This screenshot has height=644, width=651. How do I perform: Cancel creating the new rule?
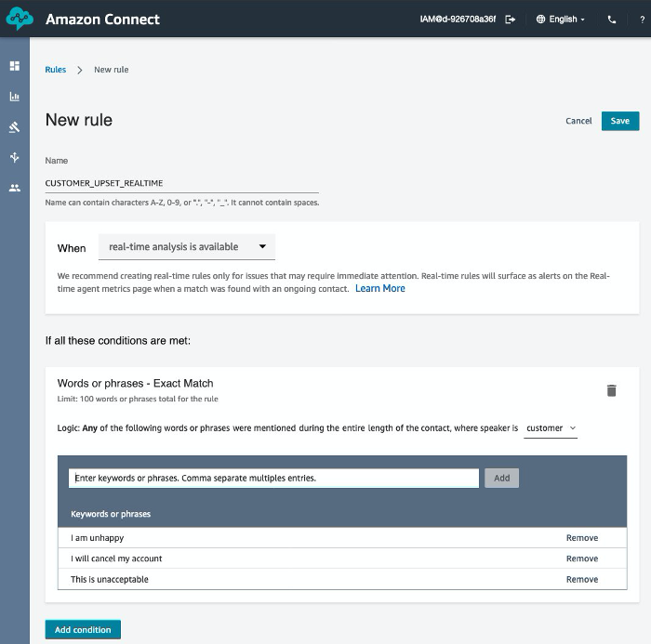(578, 121)
